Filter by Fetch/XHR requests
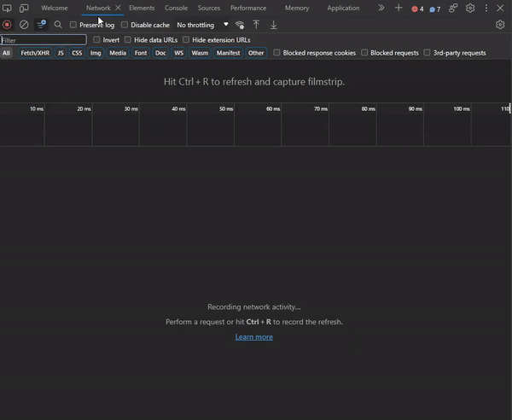512x420 pixels. coord(35,53)
